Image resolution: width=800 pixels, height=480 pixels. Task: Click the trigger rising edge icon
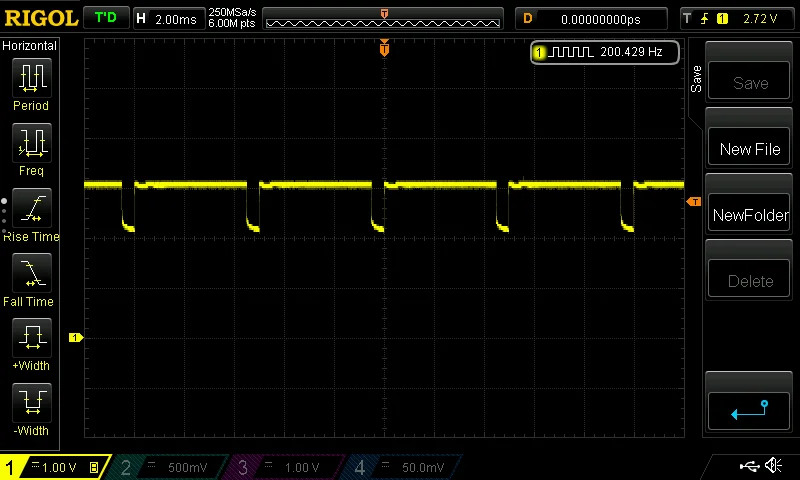click(x=705, y=19)
